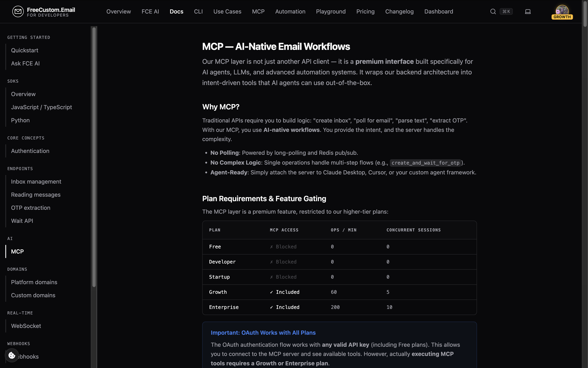The height and width of the screenshot is (368, 588).
Task: Open the Playground from the navbar
Action: point(331,11)
